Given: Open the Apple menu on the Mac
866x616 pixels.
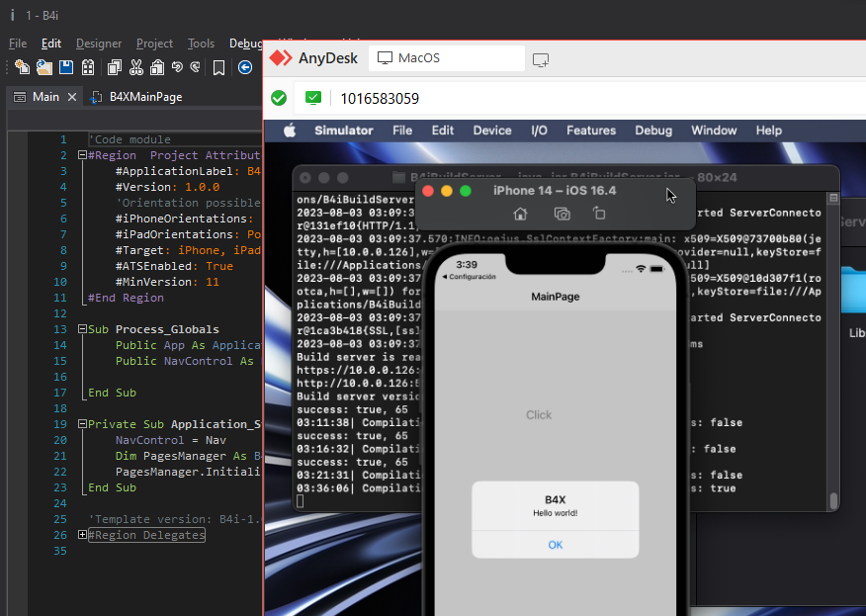Looking at the screenshot, I should [290, 131].
